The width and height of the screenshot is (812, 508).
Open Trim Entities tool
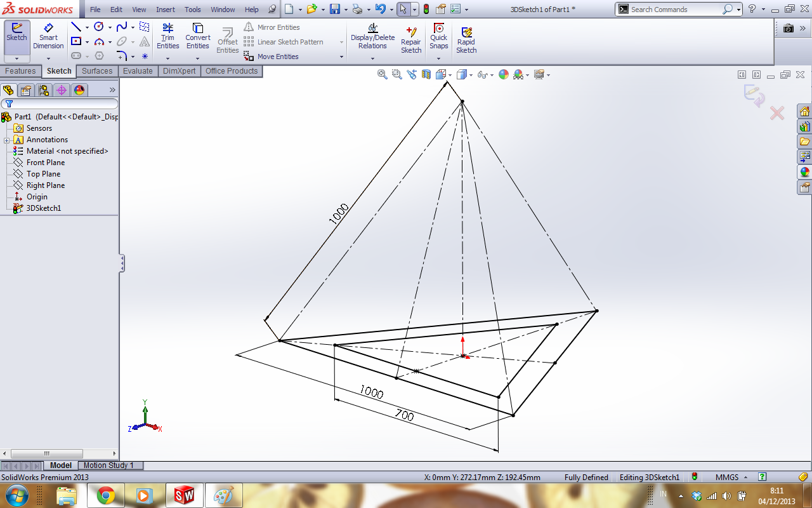(x=167, y=37)
